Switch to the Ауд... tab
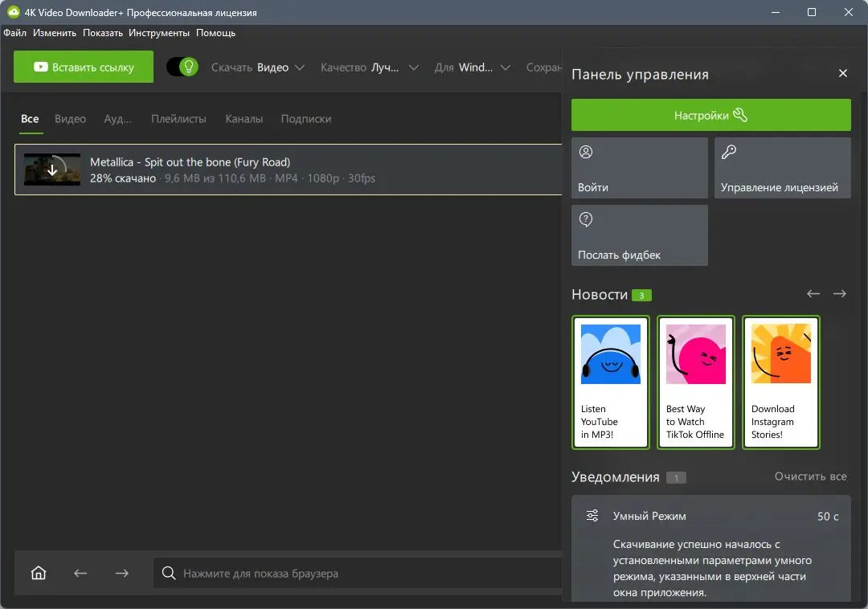 coord(118,119)
